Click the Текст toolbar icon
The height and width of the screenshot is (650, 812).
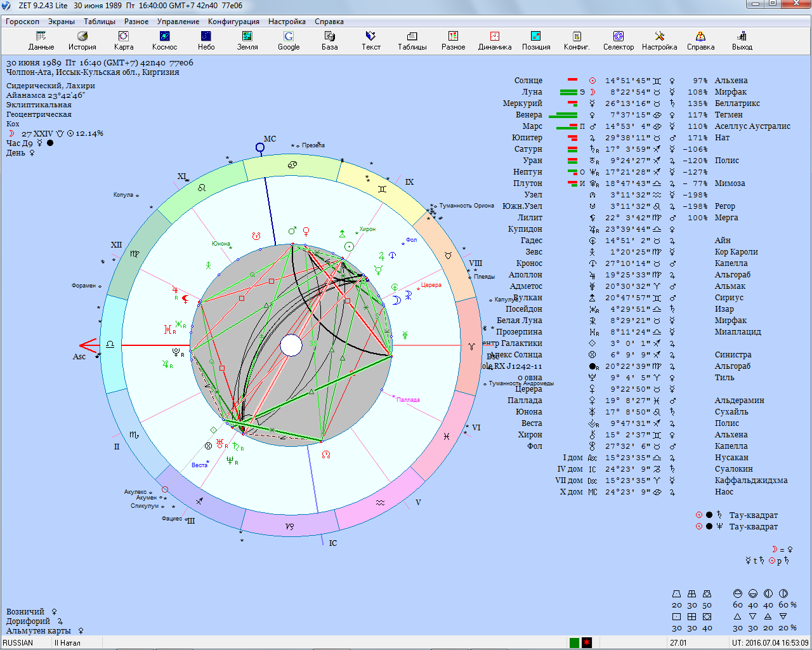point(371,41)
